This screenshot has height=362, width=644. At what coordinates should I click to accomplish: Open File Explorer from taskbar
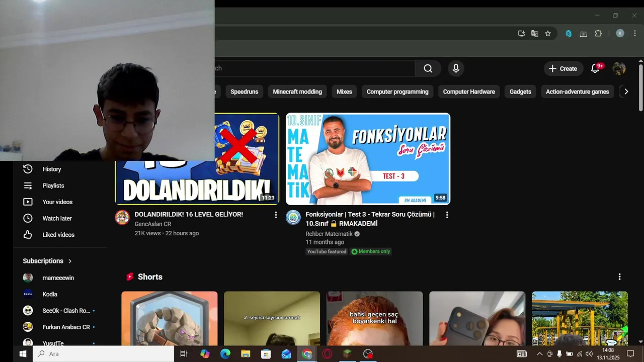[x=246, y=354]
